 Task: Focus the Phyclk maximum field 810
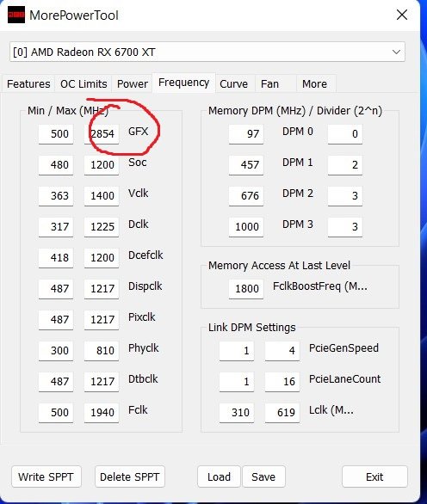click(x=102, y=350)
